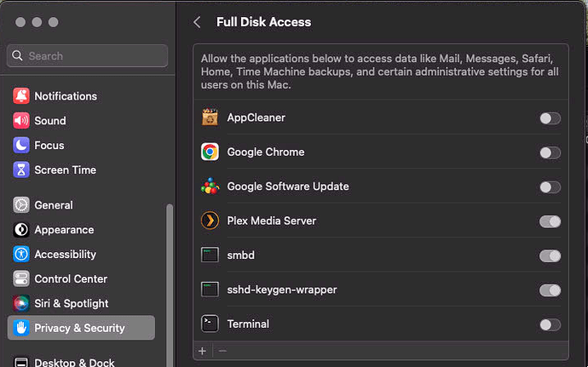
Task: Enable Full Disk Access for AppCleaner
Action: tap(550, 118)
